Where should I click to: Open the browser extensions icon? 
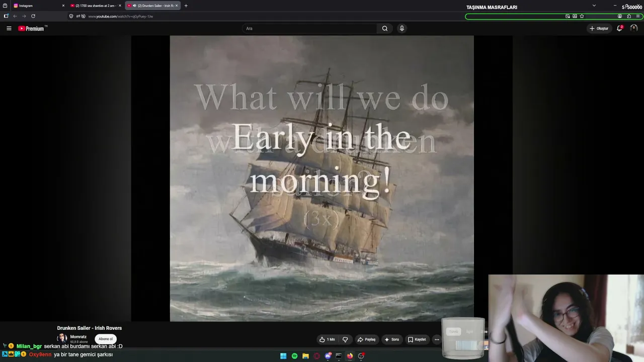pos(629,16)
